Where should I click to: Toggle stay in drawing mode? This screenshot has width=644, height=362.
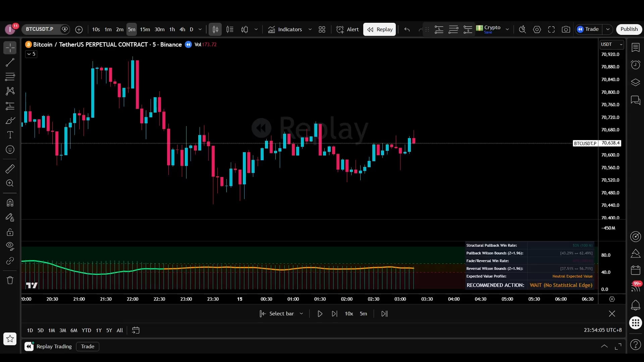tap(10, 218)
